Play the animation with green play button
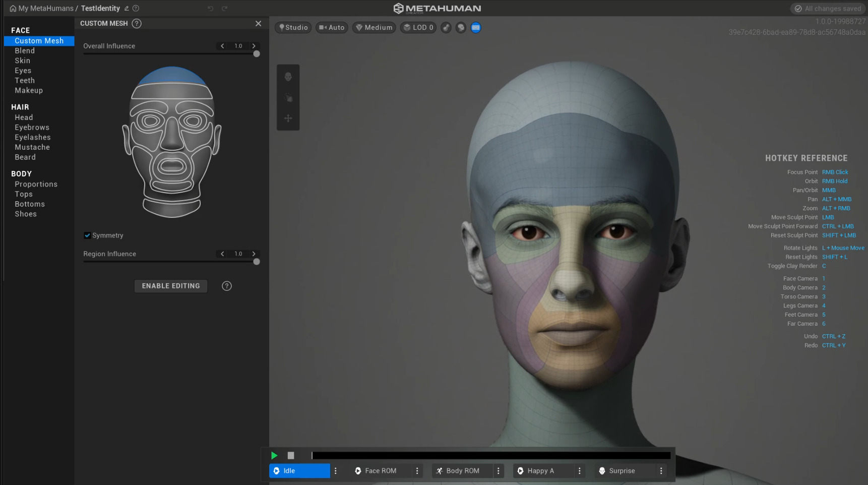Screen dimensions: 868x485 (274, 455)
